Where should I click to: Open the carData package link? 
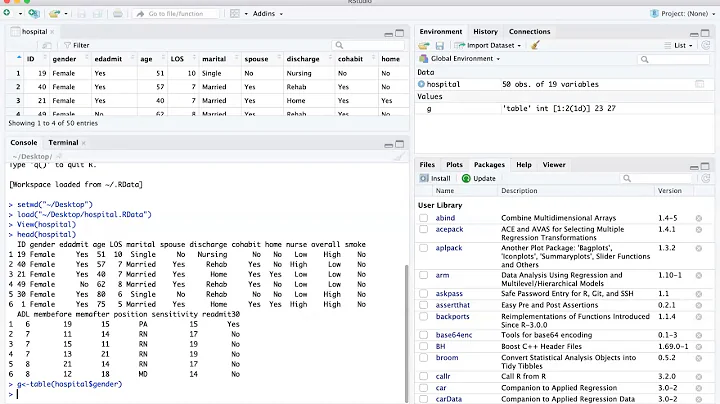449,399
